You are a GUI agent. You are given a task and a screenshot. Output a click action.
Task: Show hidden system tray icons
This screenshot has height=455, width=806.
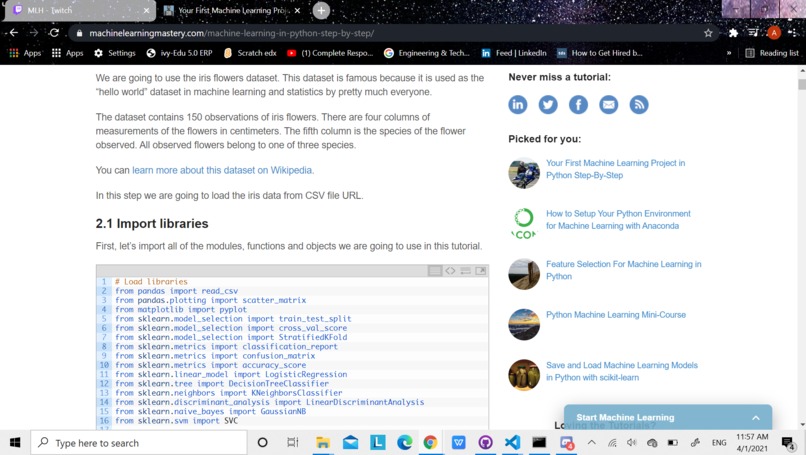pos(592,443)
